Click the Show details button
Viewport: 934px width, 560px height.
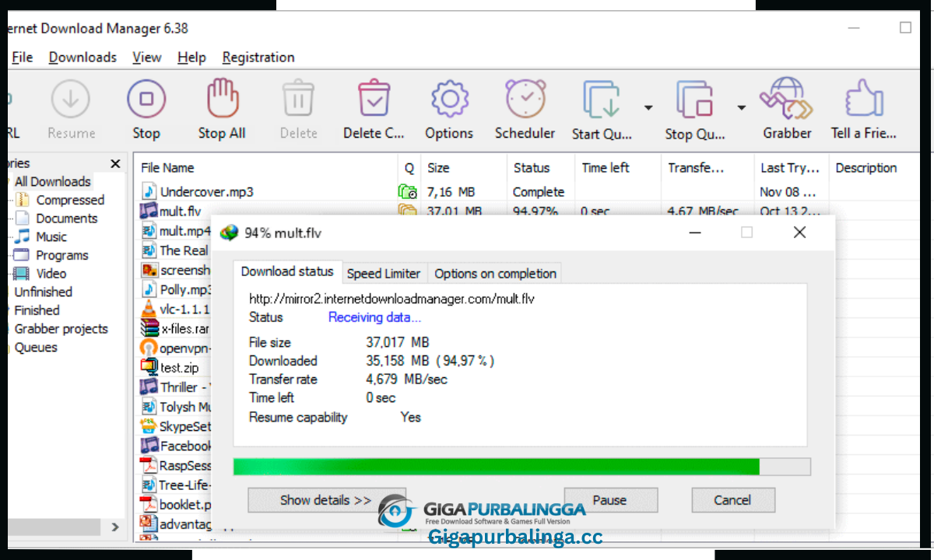coord(326,500)
